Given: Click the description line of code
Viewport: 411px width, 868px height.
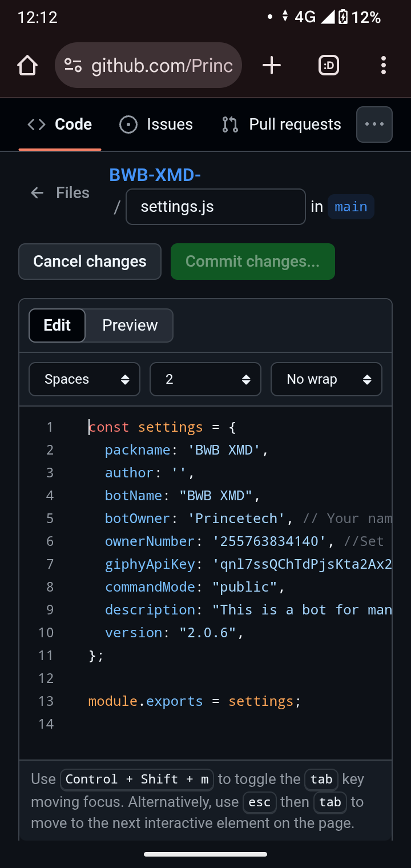Looking at the screenshot, I should coord(248,610).
